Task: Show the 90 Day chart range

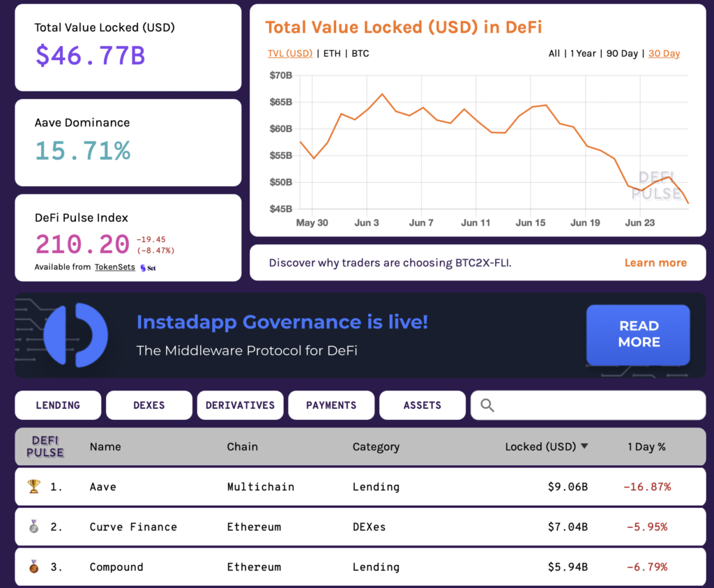Action: [x=623, y=54]
